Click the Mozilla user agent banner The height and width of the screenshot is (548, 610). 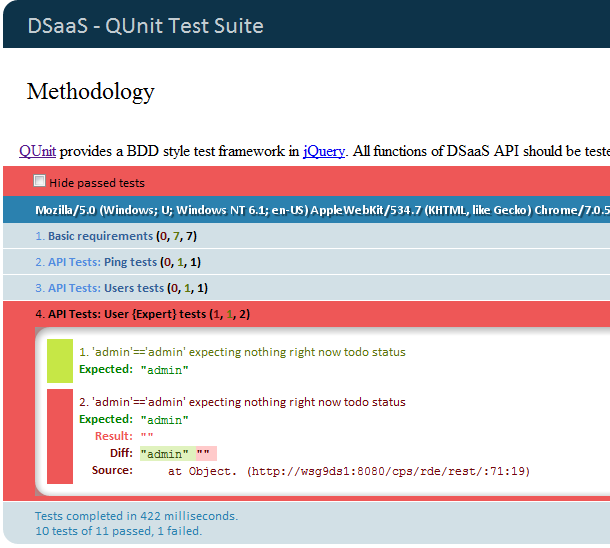point(307,210)
